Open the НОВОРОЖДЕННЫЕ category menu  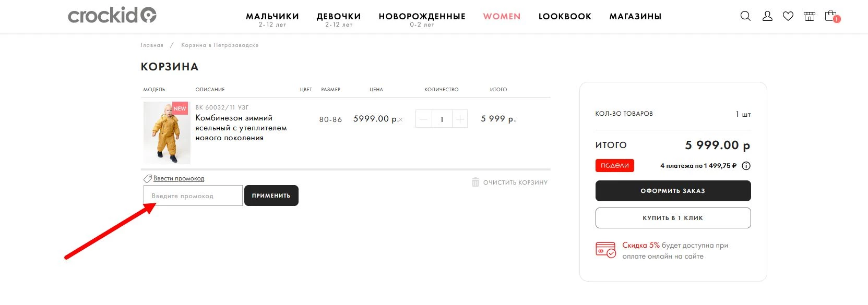[422, 17]
